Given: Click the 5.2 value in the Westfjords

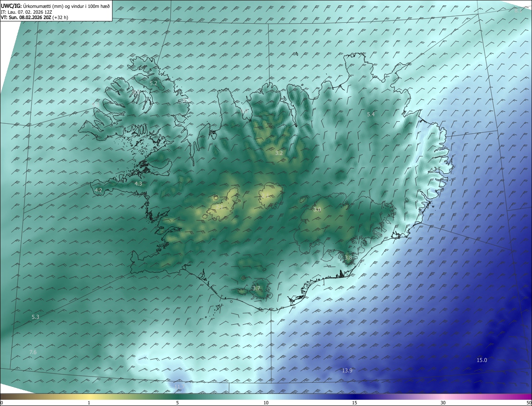Looking at the screenshot, I should [153, 83].
